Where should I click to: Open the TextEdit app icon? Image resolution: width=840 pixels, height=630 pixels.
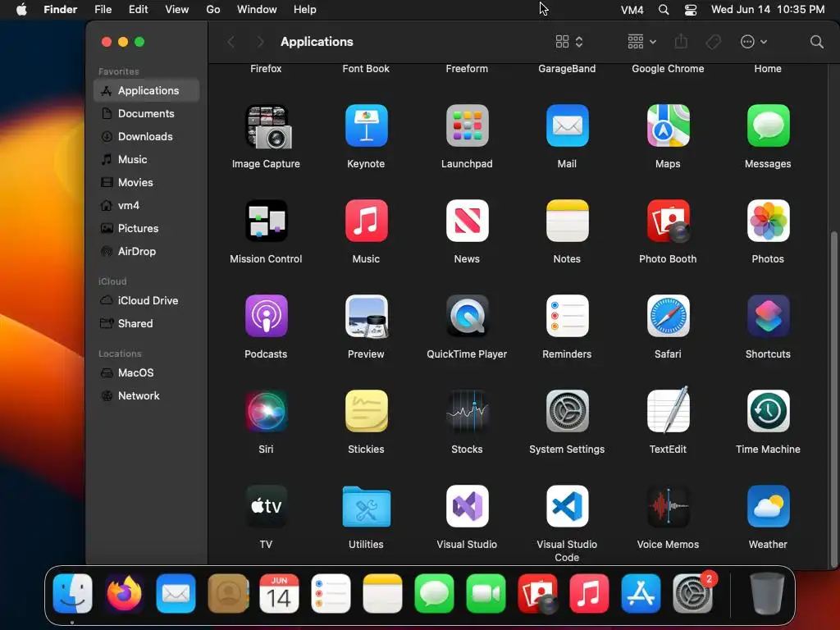point(668,410)
